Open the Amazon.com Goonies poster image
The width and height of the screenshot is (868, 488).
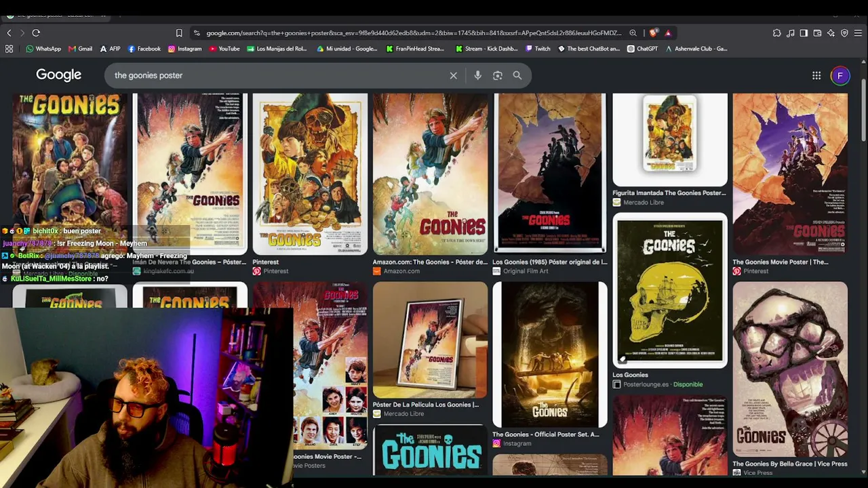coord(430,174)
